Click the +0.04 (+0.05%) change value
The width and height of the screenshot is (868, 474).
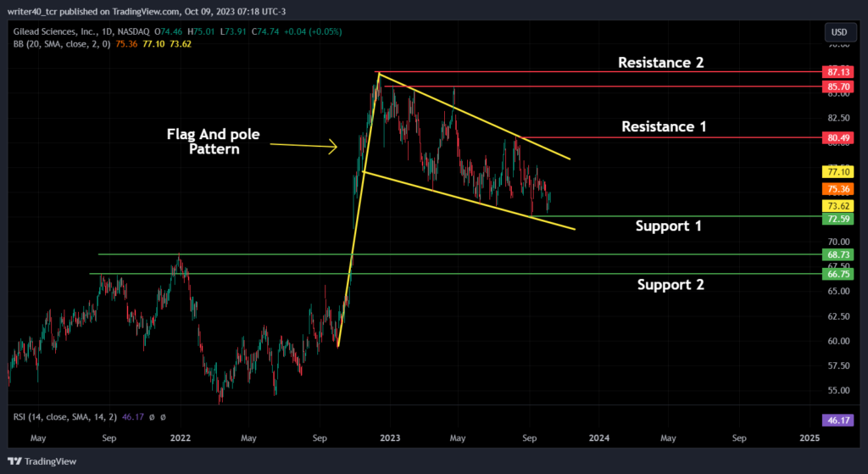(313, 31)
